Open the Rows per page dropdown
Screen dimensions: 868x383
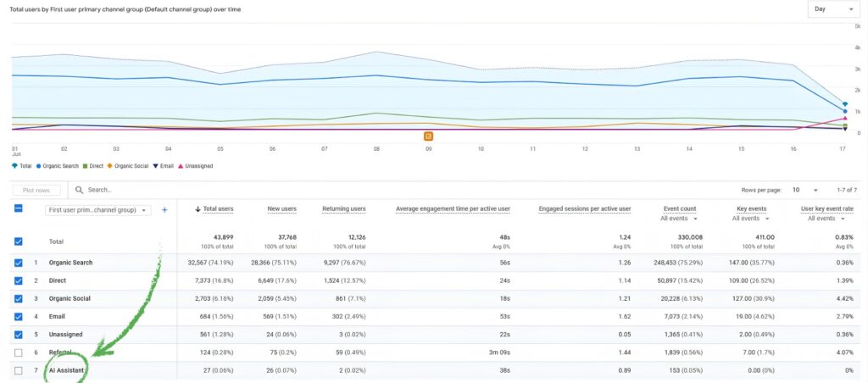coord(805,190)
